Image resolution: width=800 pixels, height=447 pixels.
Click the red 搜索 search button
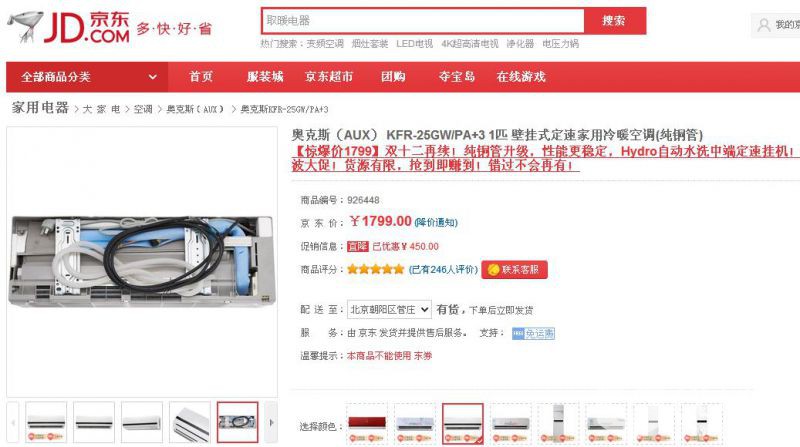pyautogui.click(x=614, y=21)
